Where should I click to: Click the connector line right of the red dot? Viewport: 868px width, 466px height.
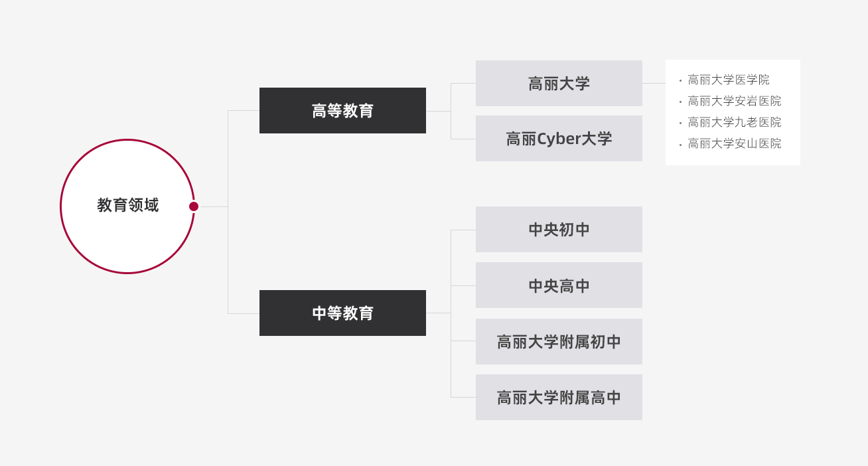214,206
